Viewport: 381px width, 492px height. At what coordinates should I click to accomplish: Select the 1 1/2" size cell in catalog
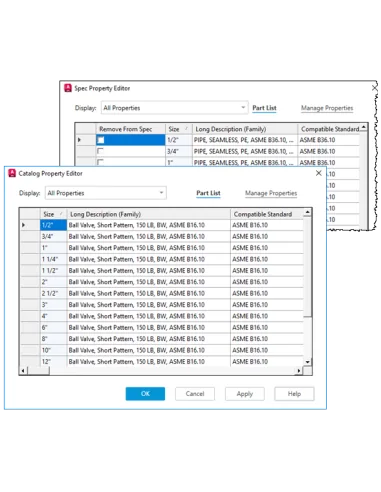click(53, 270)
